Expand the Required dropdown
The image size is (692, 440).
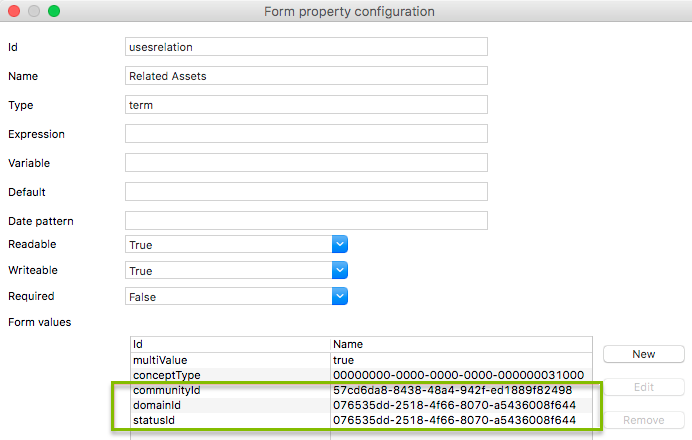(236, 296)
